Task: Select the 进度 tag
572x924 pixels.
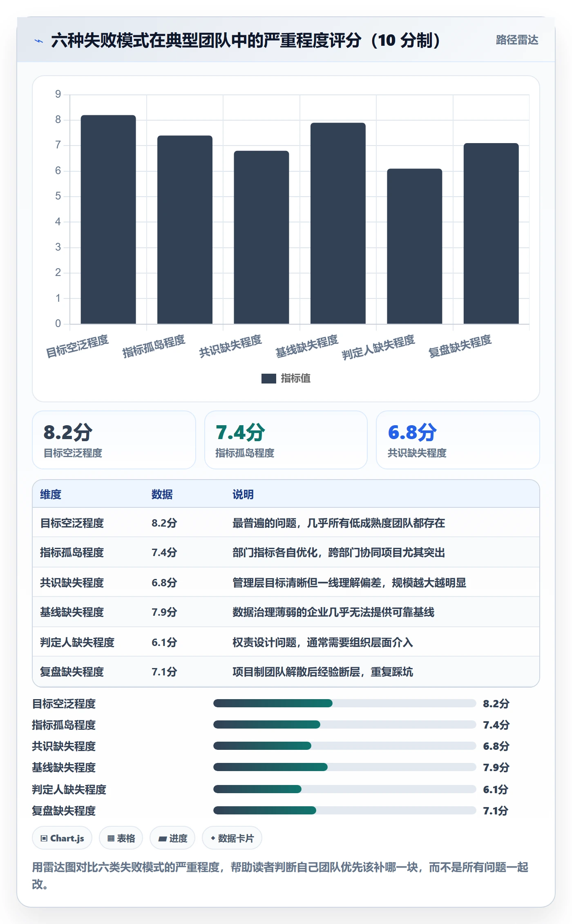Action: 172,838
